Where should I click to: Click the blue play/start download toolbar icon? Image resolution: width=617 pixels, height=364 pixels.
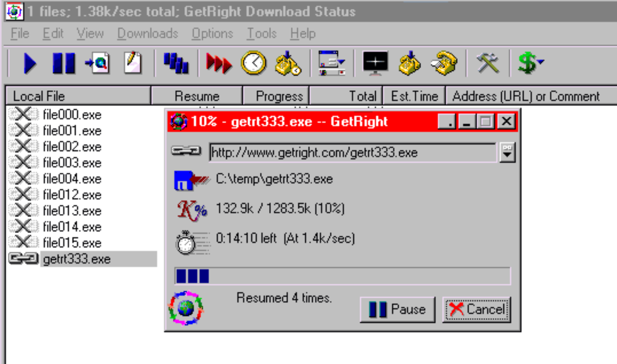coord(30,63)
